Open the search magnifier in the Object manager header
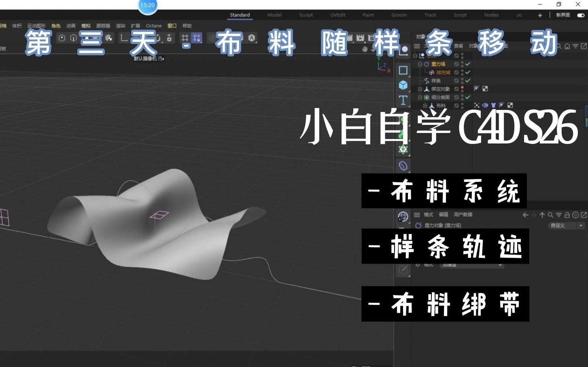The height and width of the screenshot is (367, 588). coord(559,46)
